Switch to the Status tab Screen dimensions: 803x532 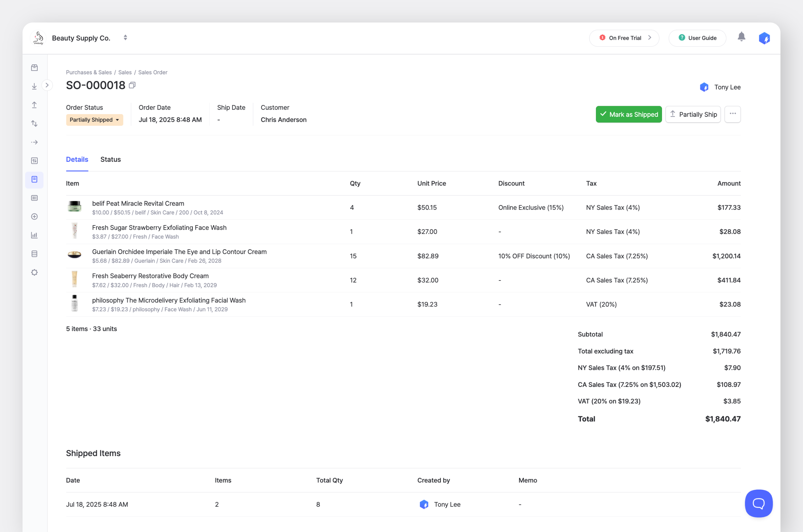click(110, 160)
